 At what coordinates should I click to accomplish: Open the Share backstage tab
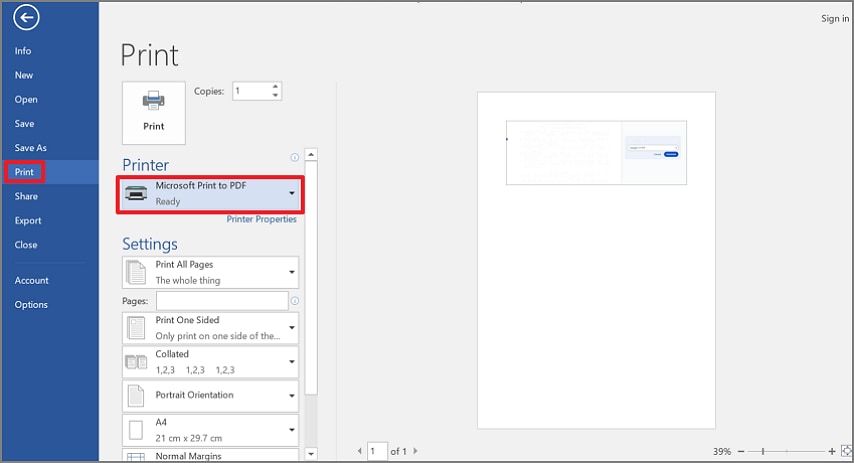[x=26, y=196]
